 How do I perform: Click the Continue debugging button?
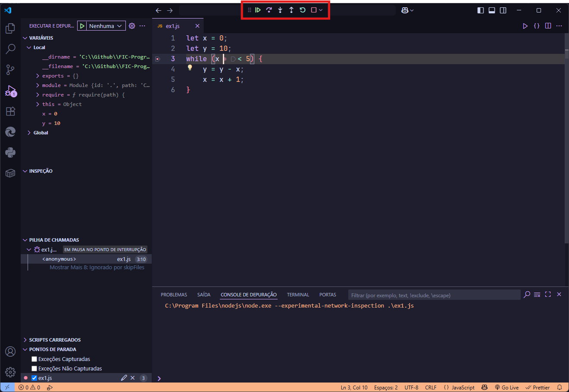coord(258,10)
